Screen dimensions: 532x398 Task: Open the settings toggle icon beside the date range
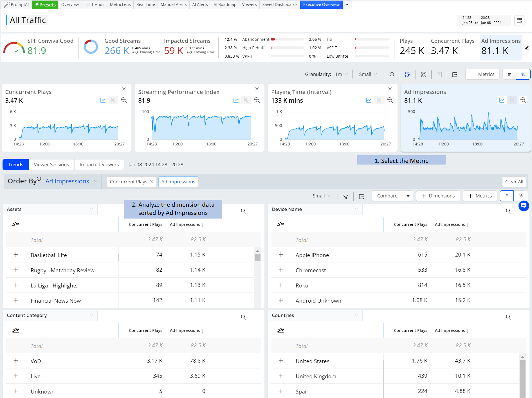[x=520, y=21]
